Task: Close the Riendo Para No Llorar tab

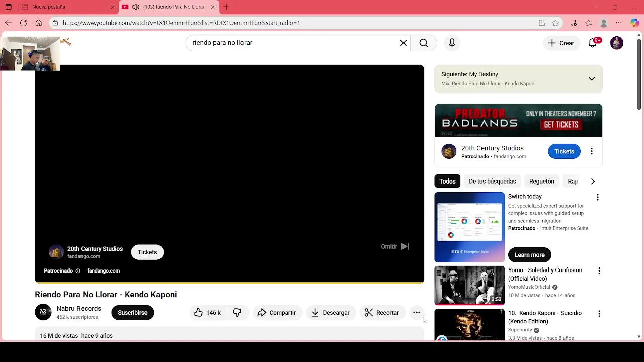Action: click(x=213, y=7)
